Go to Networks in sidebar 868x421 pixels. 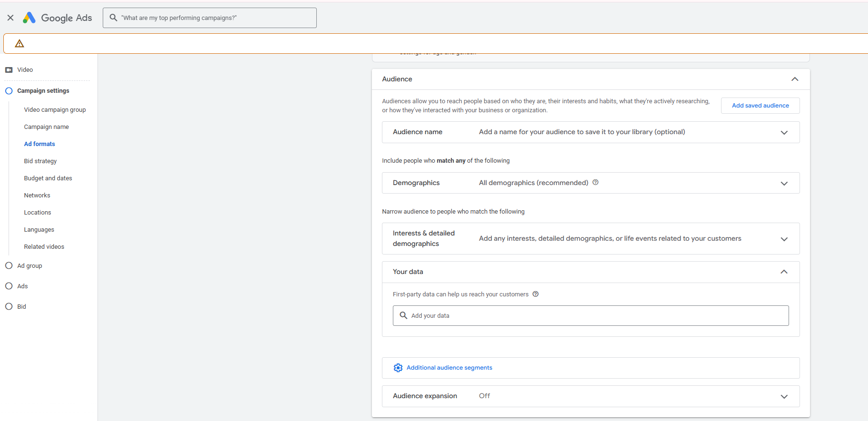pyautogui.click(x=37, y=196)
